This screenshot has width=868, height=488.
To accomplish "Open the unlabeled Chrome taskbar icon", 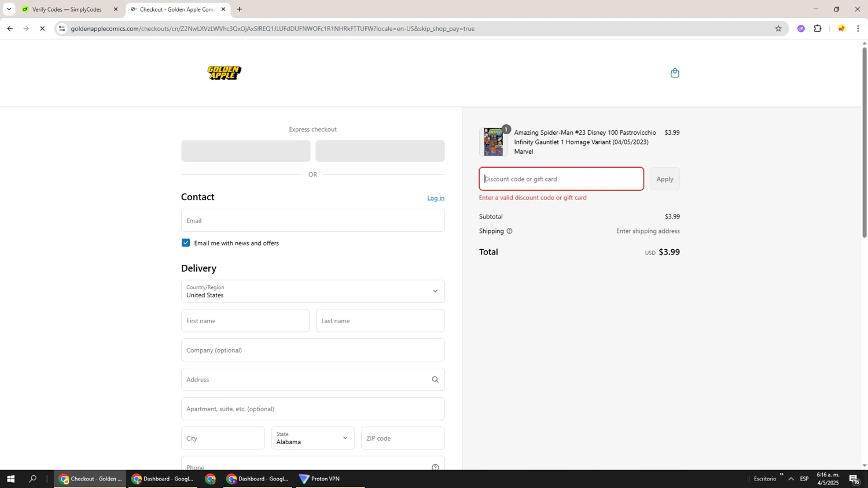I will point(210,479).
